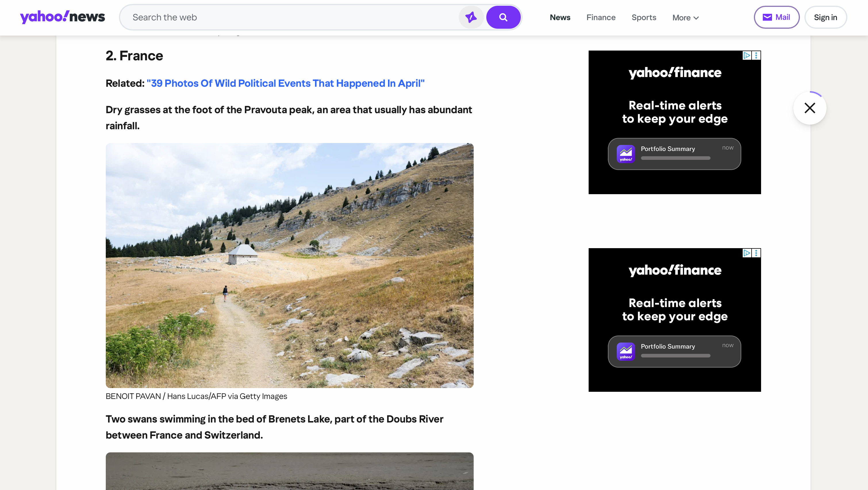Click the Portfolio Summary app icon in the bottom ad

click(626, 352)
